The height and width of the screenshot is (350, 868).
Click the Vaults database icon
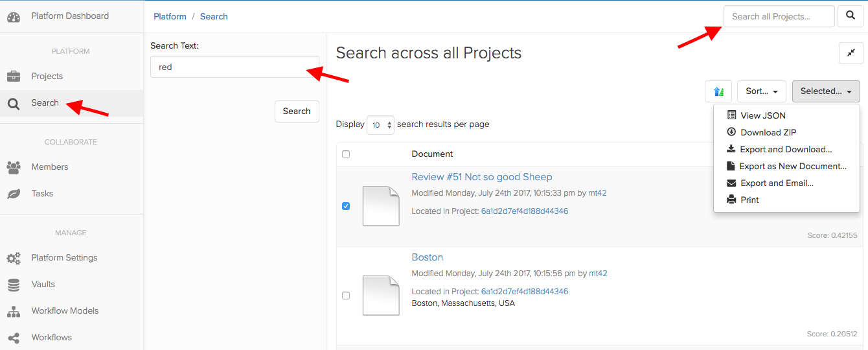(x=14, y=285)
